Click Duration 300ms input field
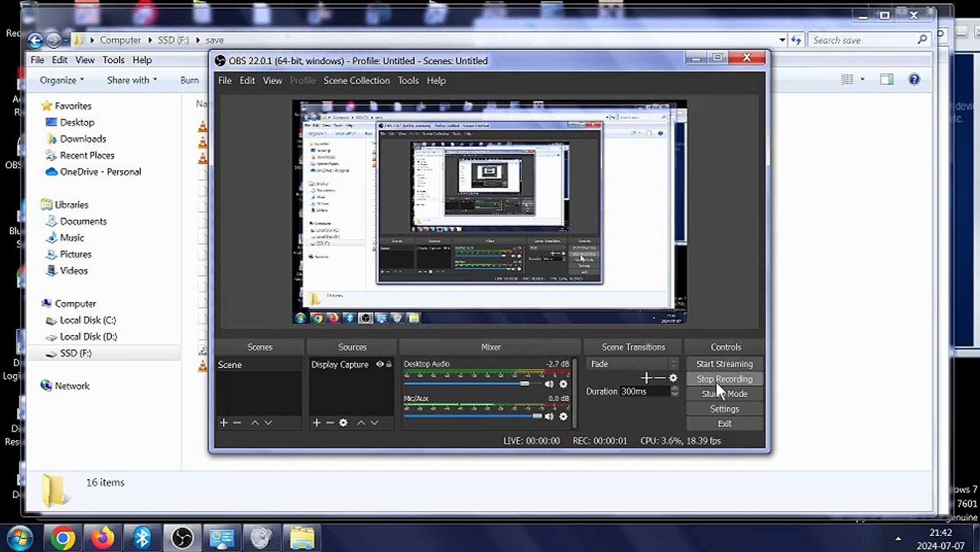Screen dimensions: 980x552 (x=644, y=392)
